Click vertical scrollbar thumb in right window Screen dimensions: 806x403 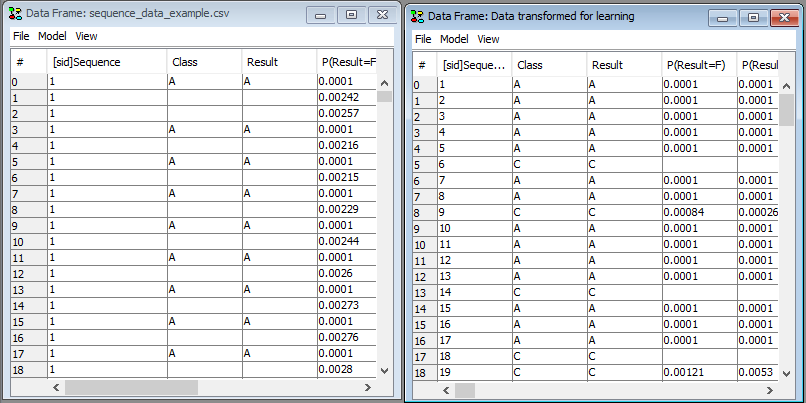[786, 110]
